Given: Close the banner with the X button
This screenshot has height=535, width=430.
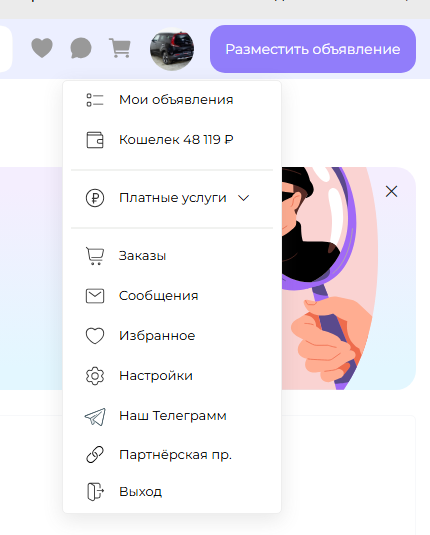Looking at the screenshot, I should (x=391, y=191).
